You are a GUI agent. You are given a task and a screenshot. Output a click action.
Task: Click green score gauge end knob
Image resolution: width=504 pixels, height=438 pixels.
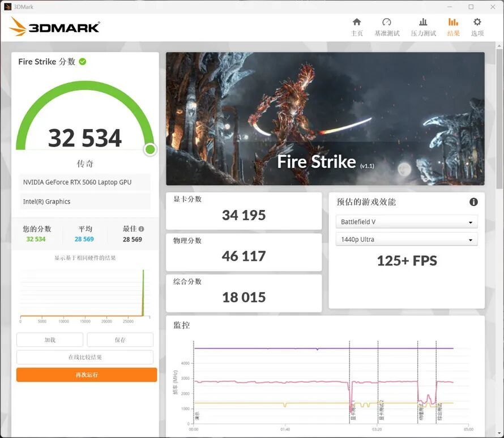pos(151,149)
